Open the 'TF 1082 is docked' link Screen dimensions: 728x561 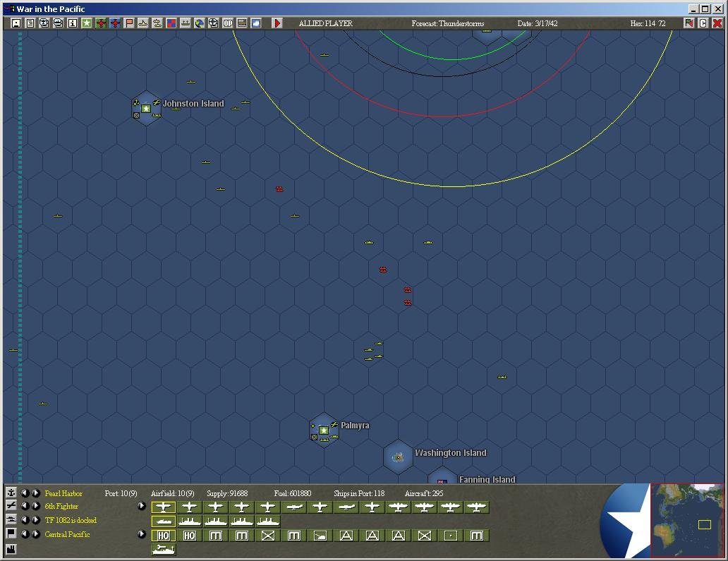71,520
